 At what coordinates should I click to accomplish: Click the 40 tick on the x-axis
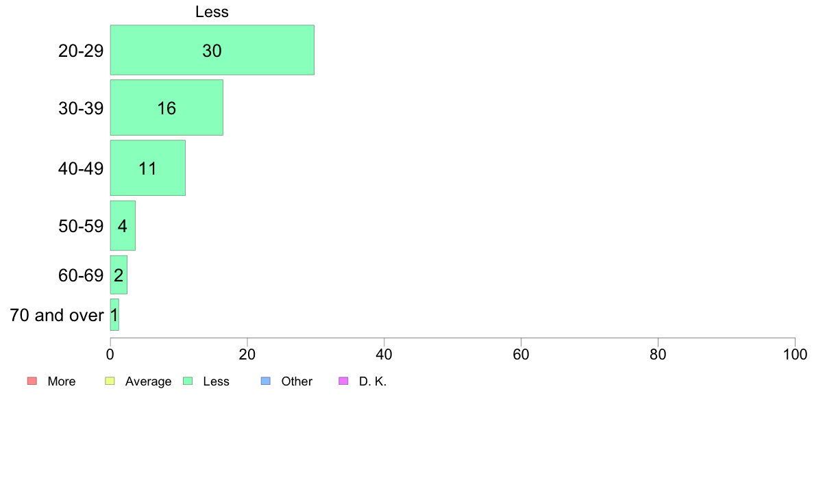pyautogui.click(x=384, y=355)
